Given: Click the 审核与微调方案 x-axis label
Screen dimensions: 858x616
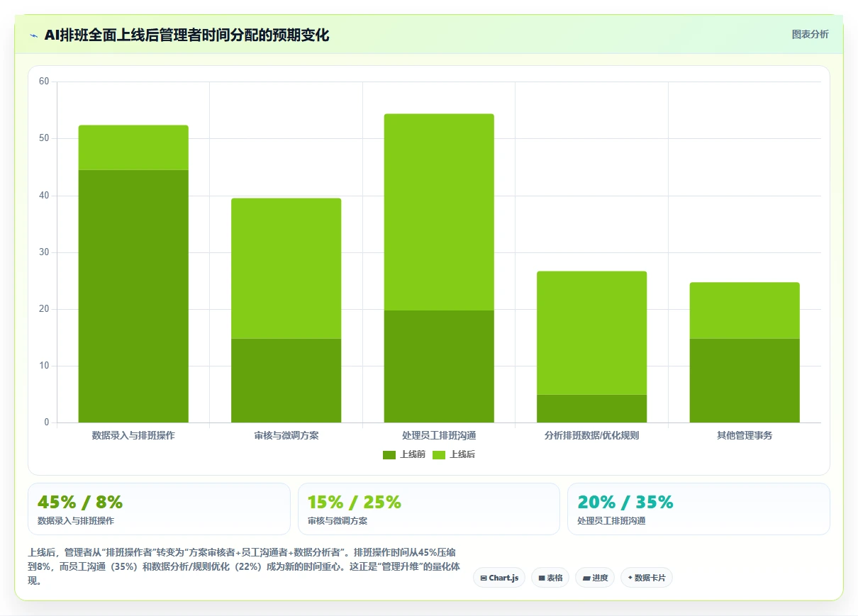Looking at the screenshot, I should (286, 435).
